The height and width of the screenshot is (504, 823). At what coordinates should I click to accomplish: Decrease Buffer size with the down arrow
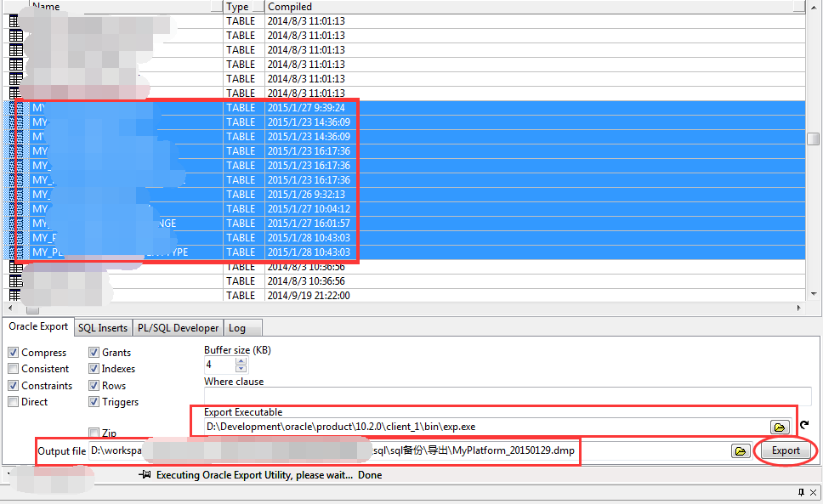[241, 369]
